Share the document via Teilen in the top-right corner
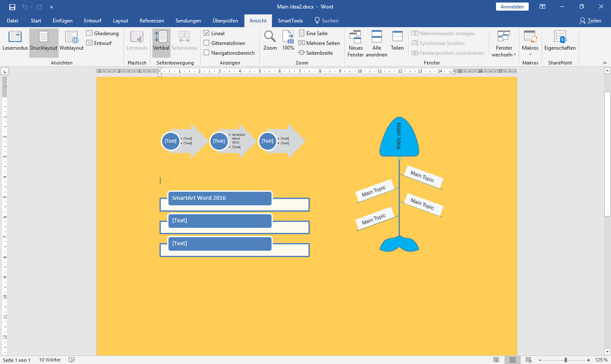 590,21
